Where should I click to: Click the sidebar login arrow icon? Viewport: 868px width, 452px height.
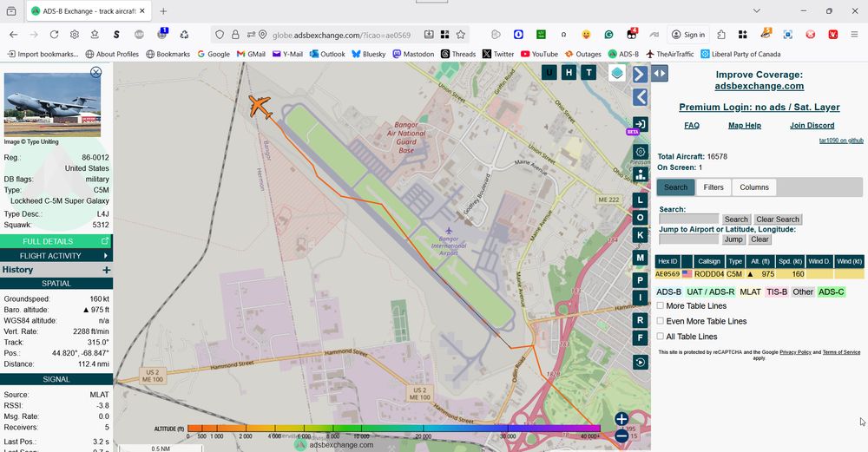(640, 124)
